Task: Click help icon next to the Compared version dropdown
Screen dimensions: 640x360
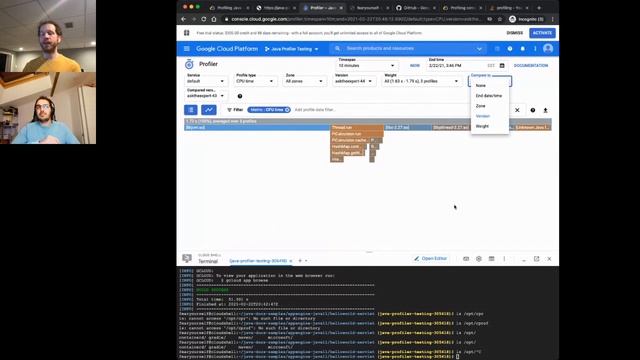Action: pos(240,96)
